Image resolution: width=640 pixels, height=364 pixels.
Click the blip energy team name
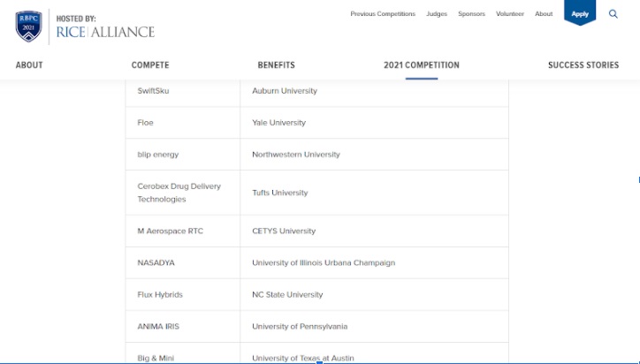pos(158,155)
